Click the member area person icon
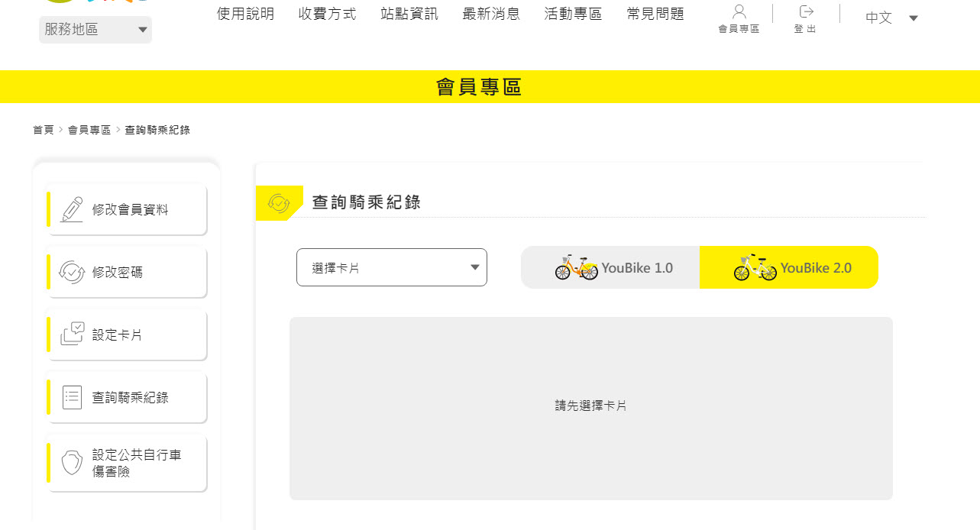980x530 pixels. pos(739,11)
